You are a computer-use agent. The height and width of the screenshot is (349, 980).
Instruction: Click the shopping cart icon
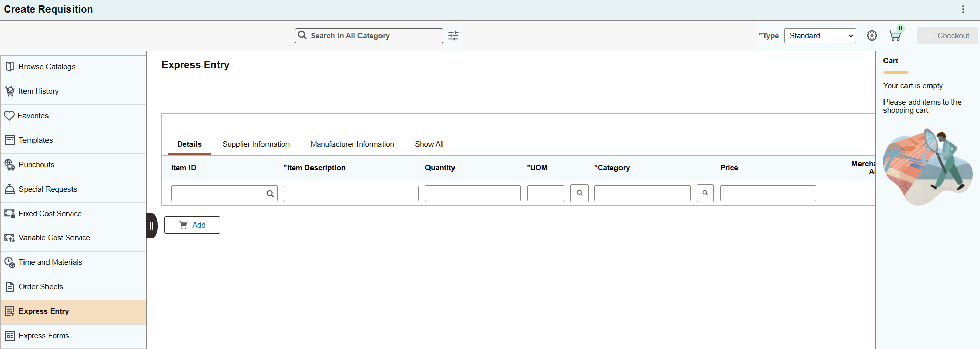895,35
